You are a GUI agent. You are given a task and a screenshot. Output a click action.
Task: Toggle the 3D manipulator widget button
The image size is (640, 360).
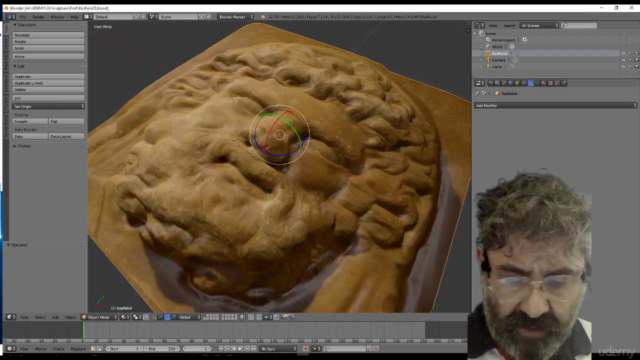click(154, 317)
